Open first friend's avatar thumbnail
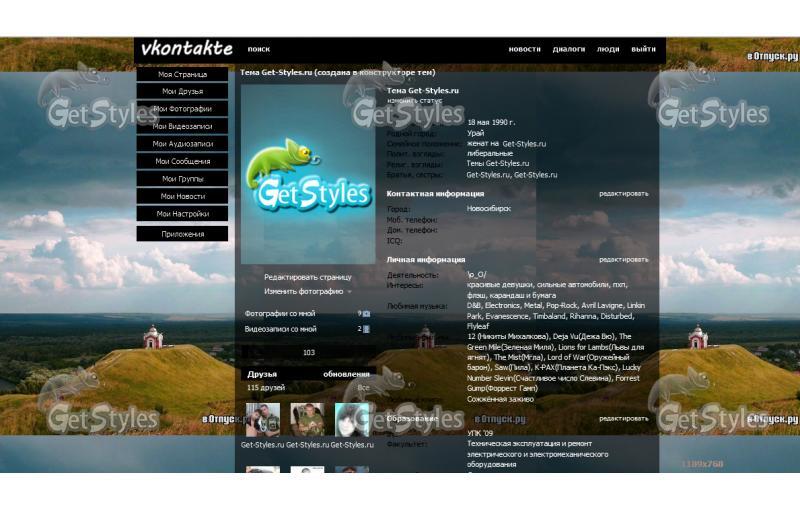 pos(262,419)
